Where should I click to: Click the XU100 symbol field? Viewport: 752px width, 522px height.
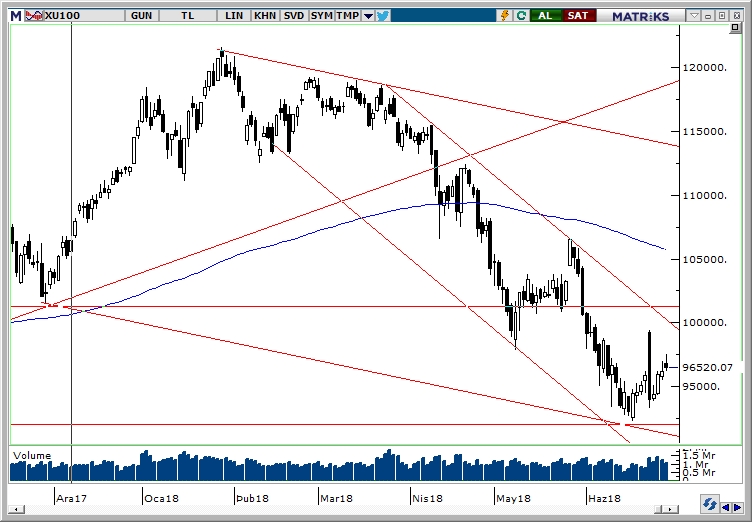(x=84, y=16)
